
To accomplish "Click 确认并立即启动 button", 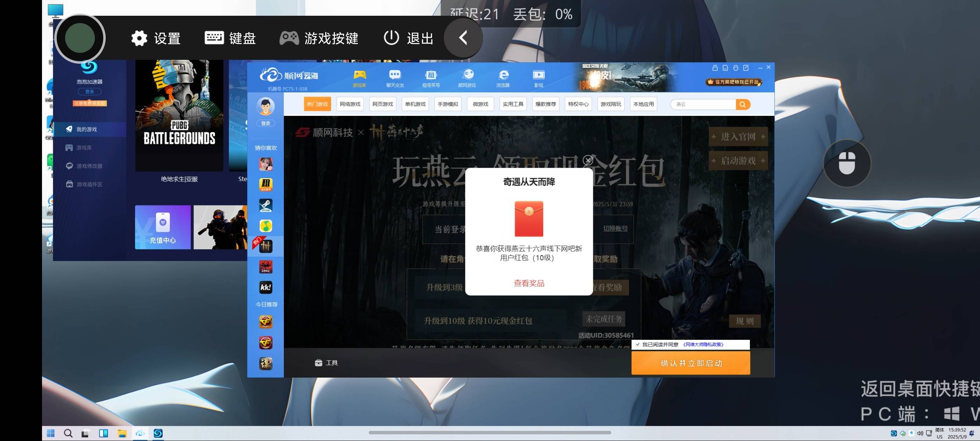I will [691, 363].
